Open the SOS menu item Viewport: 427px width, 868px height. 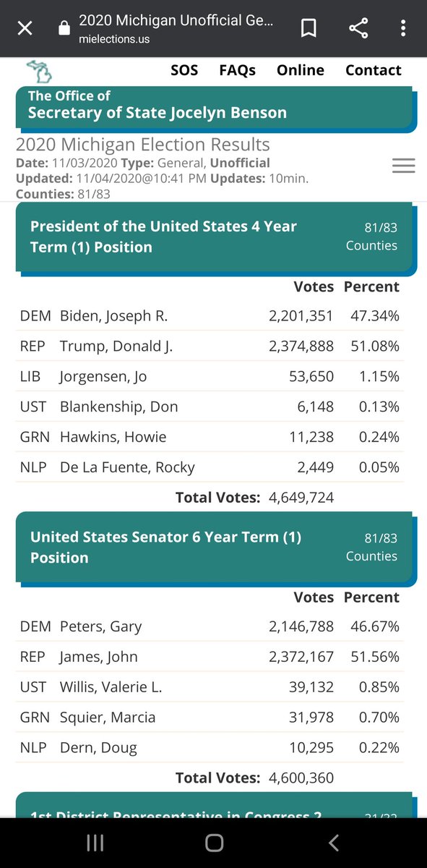click(184, 70)
